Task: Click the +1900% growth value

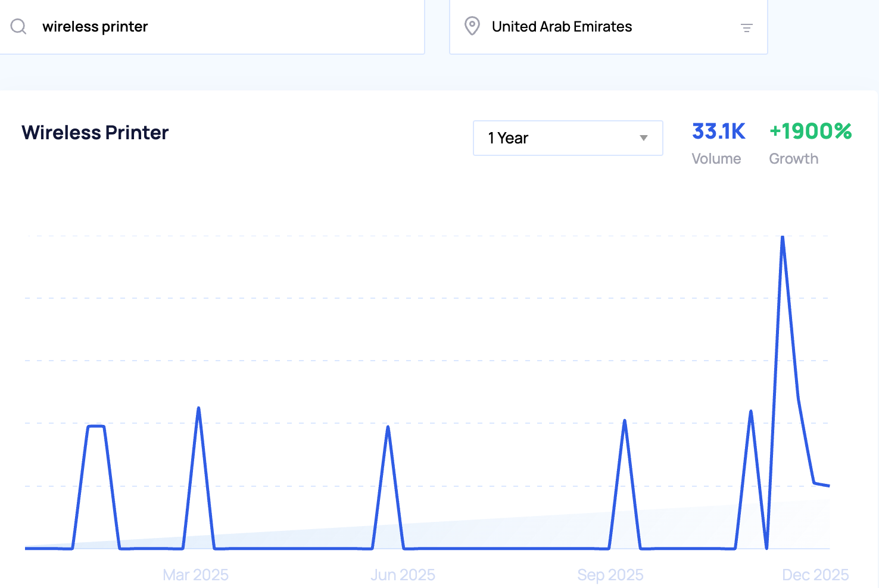Action: point(810,132)
